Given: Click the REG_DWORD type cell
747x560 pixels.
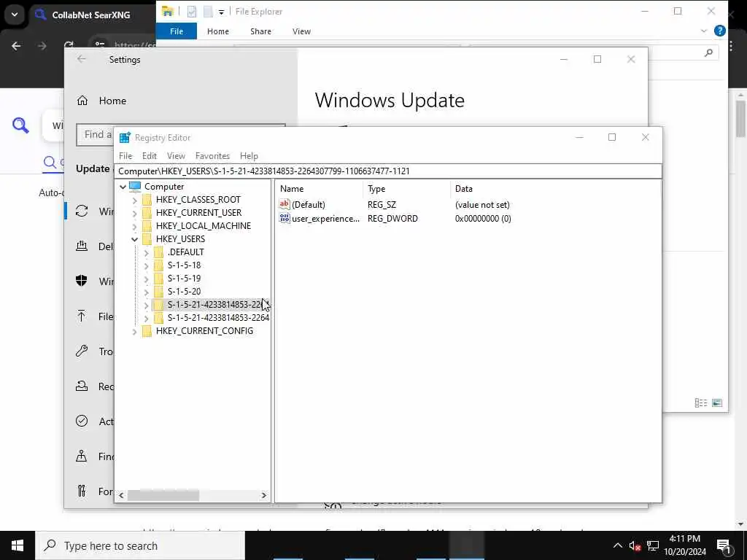Looking at the screenshot, I should (x=392, y=219).
